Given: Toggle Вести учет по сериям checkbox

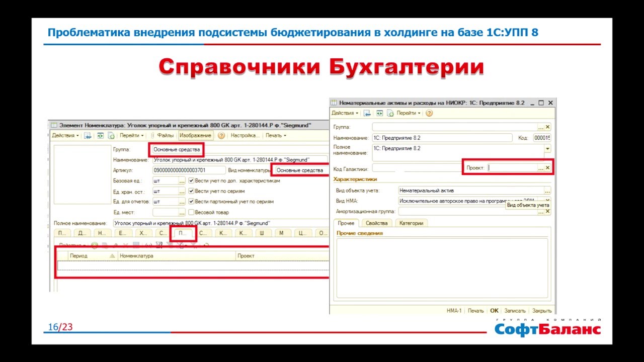Looking at the screenshot, I should coord(191,191).
